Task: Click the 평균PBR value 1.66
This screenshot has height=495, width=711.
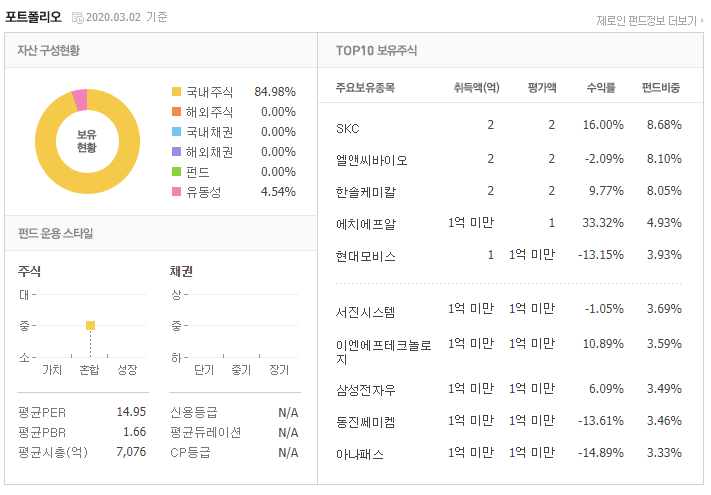Action: (134, 432)
